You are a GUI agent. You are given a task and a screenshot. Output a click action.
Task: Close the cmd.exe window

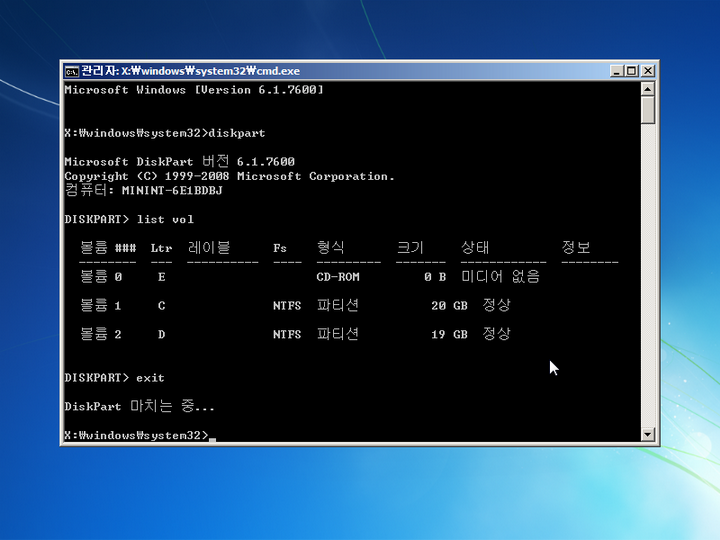647,71
